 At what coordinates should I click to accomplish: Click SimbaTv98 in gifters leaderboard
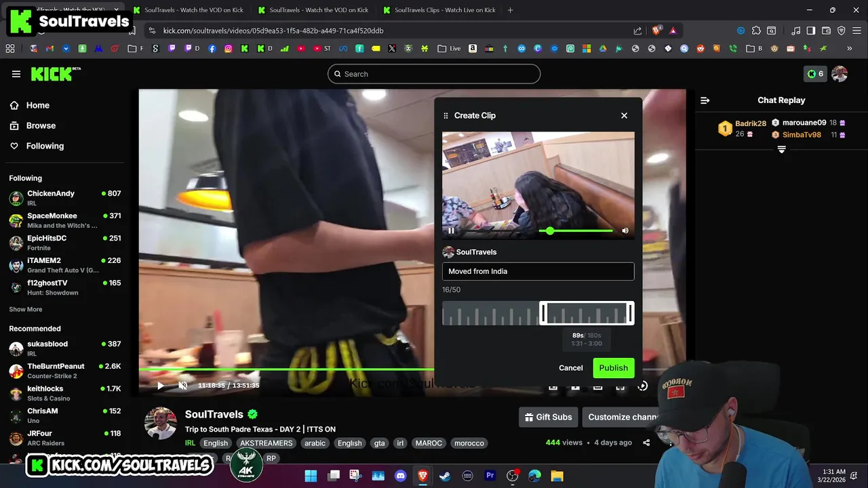point(802,135)
